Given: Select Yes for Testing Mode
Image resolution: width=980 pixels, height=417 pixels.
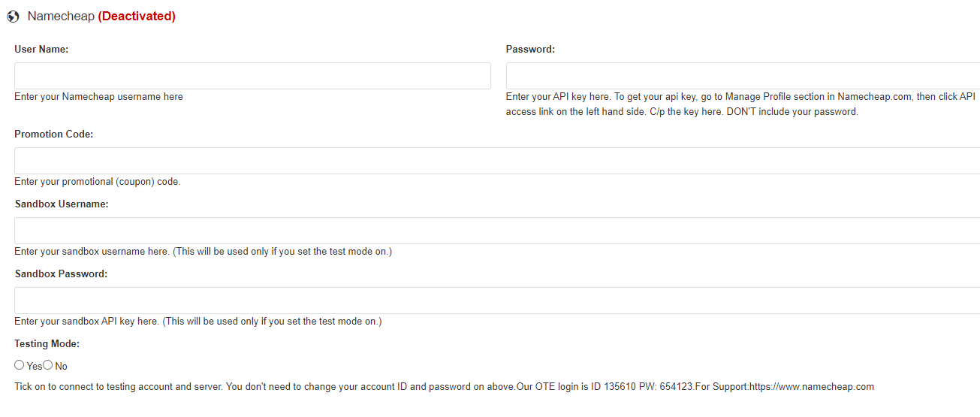Looking at the screenshot, I should [x=20, y=365].
